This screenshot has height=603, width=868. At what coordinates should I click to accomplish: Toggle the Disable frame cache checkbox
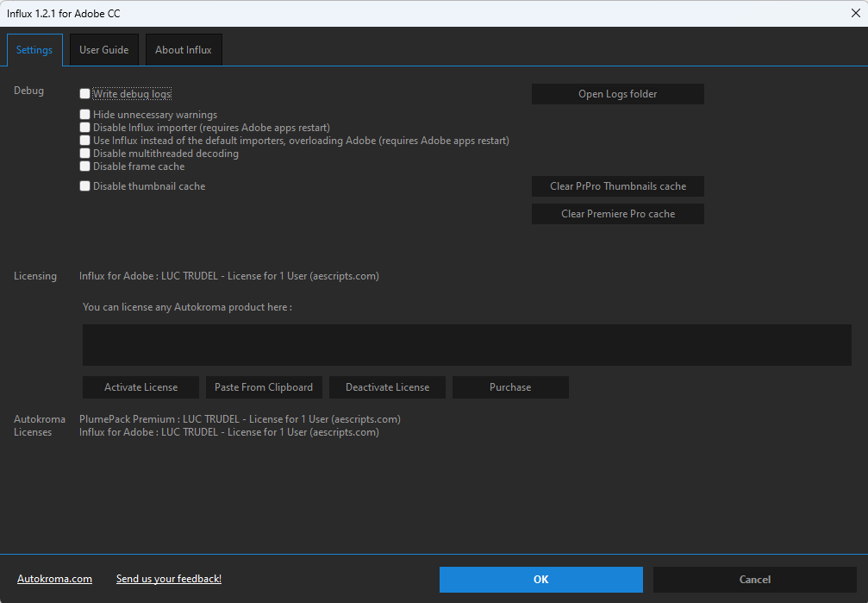pyautogui.click(x=84, y=166)
